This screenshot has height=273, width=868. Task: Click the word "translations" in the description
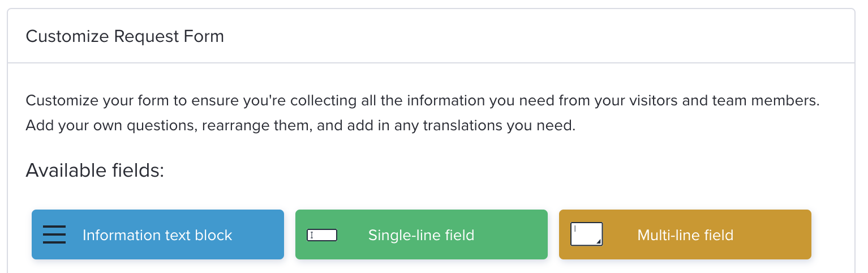(x=456, y=125)
